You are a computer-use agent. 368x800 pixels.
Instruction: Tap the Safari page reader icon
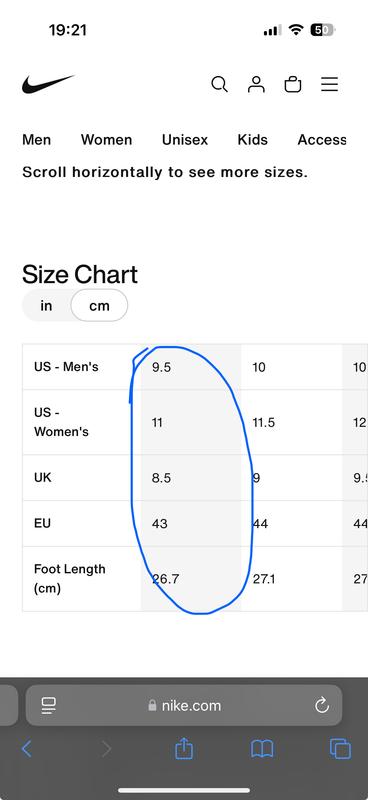click(49, 706)
